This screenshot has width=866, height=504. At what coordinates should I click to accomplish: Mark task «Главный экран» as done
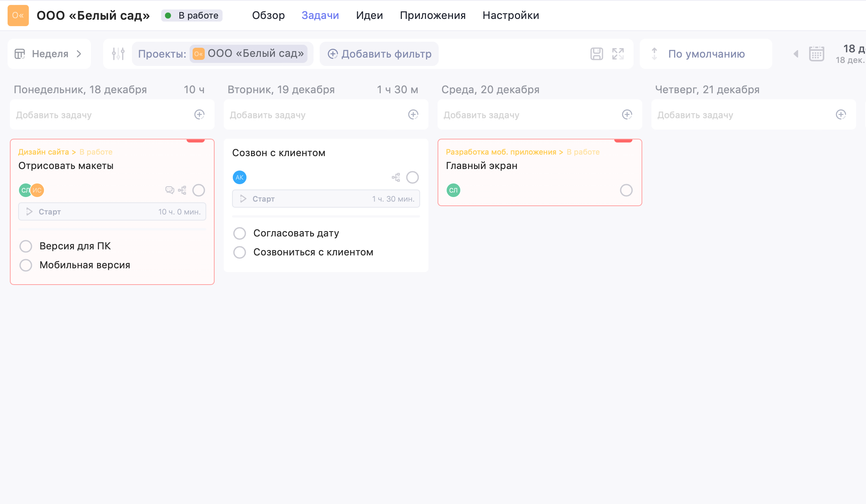click(x=626, y=190)
